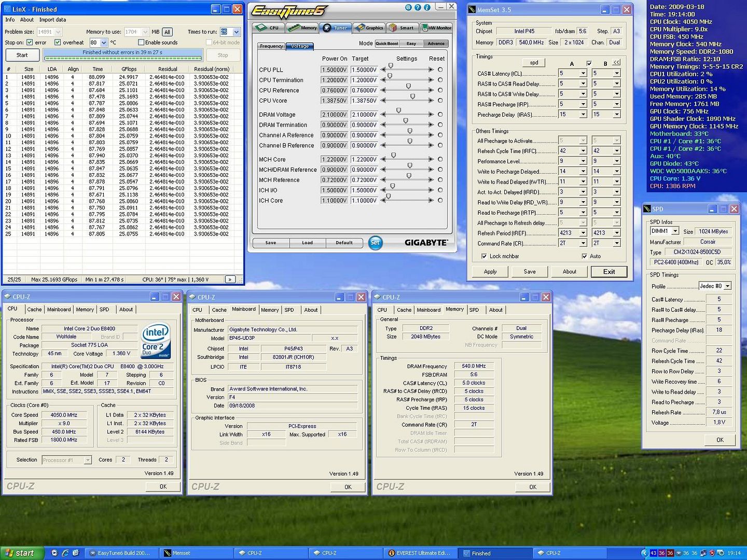Click the left arrow of CPU Termination slider
The height and width of the screenshot is (560, 747).
pos(383,80)
